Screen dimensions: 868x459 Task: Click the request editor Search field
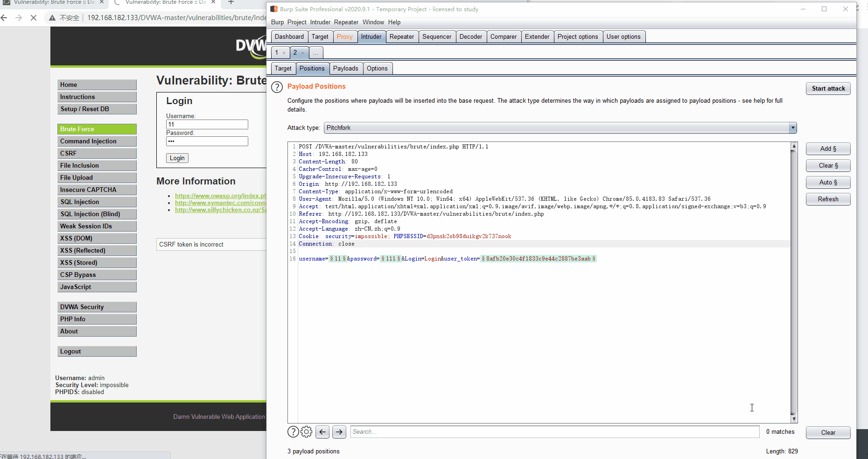click(x=555, y=432)
